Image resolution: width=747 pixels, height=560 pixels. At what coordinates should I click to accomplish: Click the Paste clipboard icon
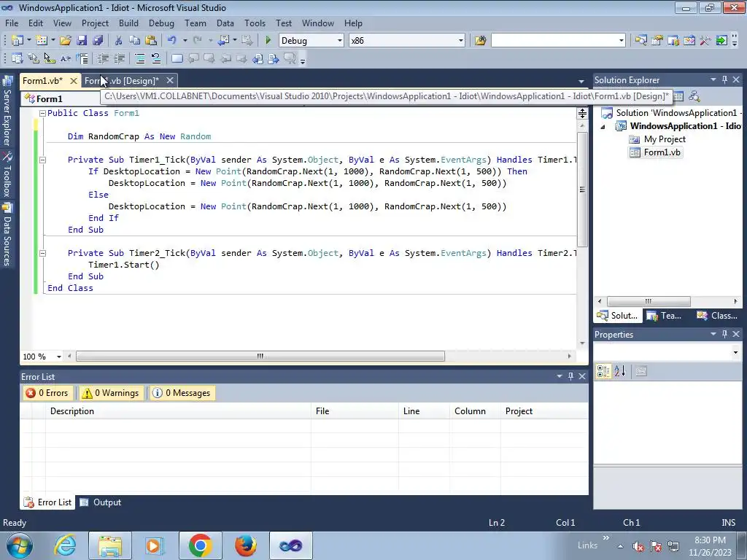point(151,41)
